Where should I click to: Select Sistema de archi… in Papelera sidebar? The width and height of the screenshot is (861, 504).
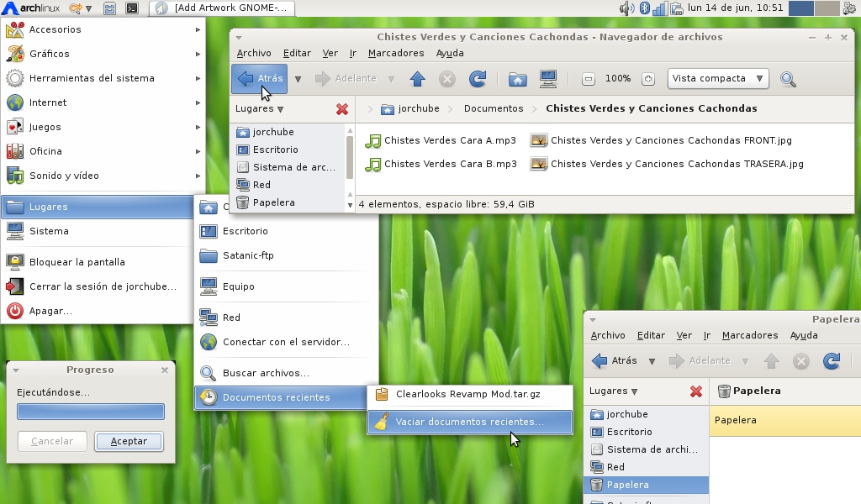pyautogui.click(x=645, y=449)
